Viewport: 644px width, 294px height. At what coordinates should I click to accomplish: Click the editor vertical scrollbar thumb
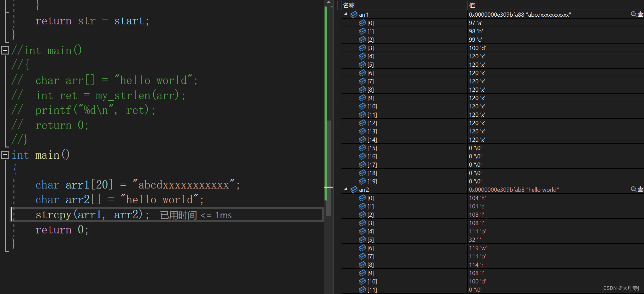(x=329, y=168)
